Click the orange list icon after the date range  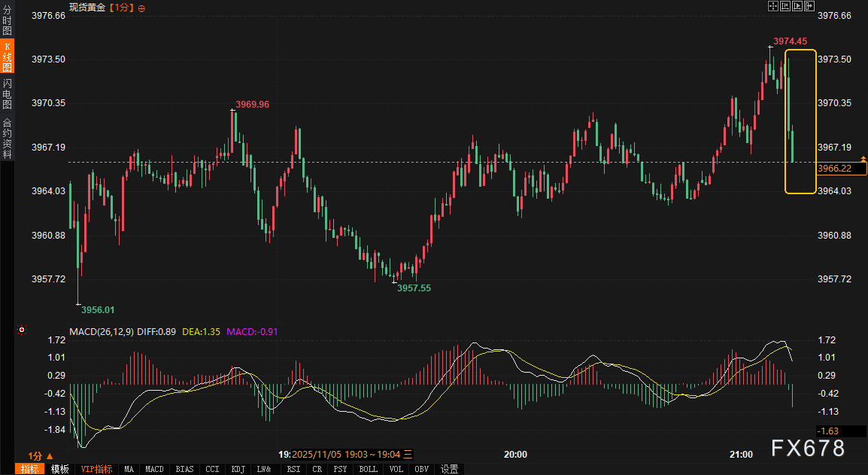[408, 455]
